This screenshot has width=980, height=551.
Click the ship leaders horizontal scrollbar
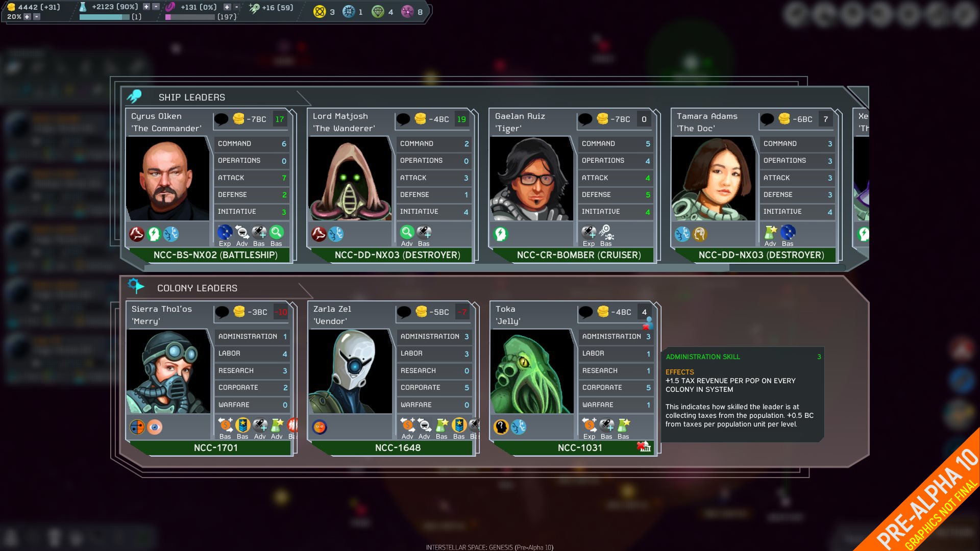[437, 267]
